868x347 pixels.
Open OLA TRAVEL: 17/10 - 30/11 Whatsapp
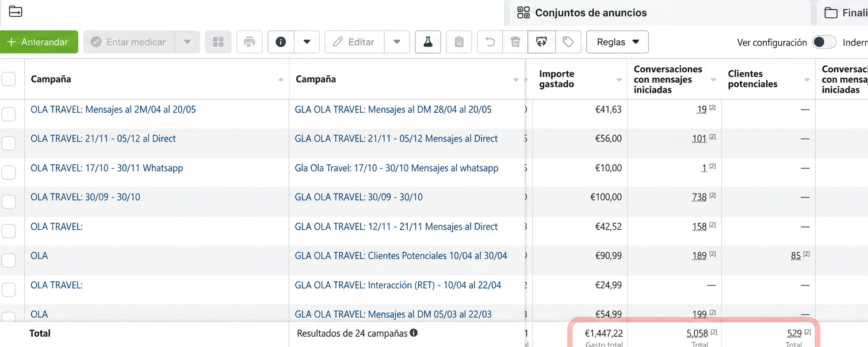pos(106,168)
